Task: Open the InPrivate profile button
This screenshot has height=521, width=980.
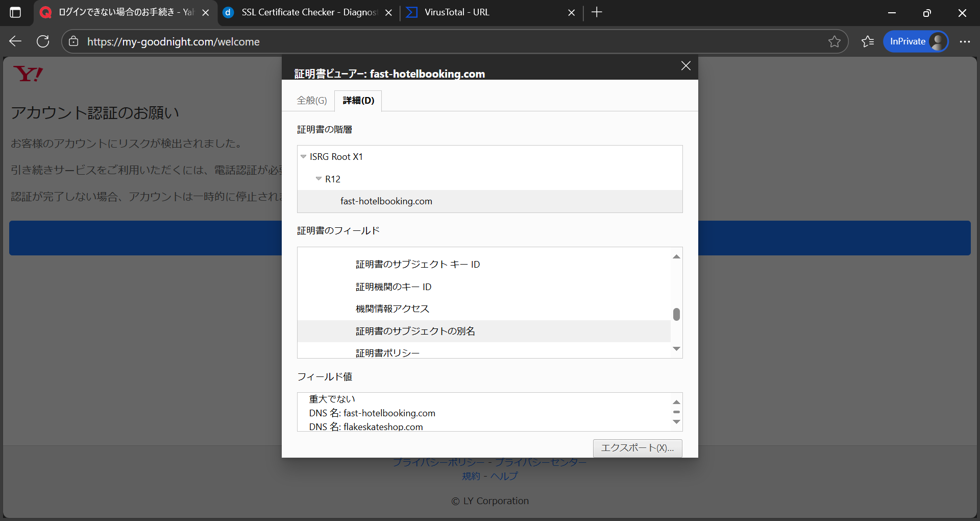Action: point(916,41)
